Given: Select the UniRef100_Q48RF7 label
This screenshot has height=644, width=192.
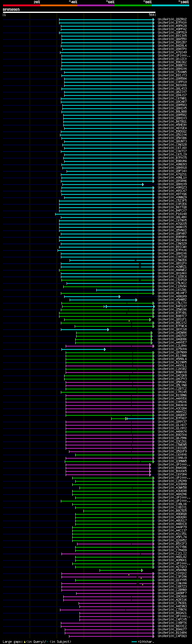Looking at the screenshot, I should pyautogui.click(x=172, y=593).
